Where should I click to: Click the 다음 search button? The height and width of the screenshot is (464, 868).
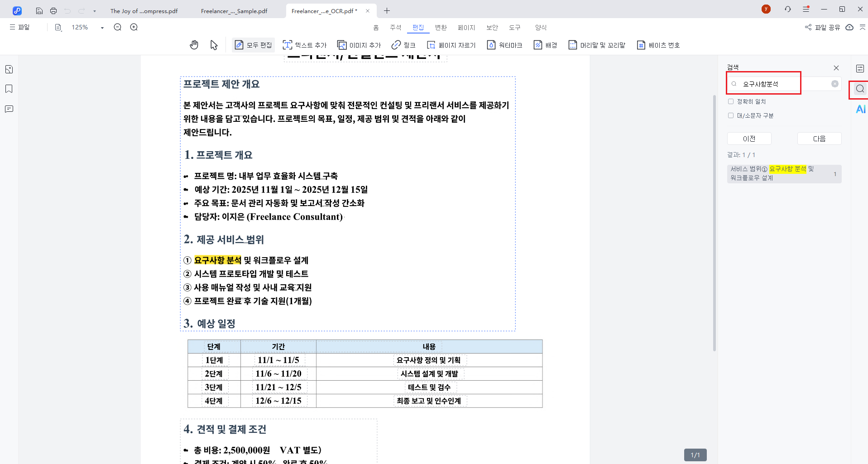[819, 139]
